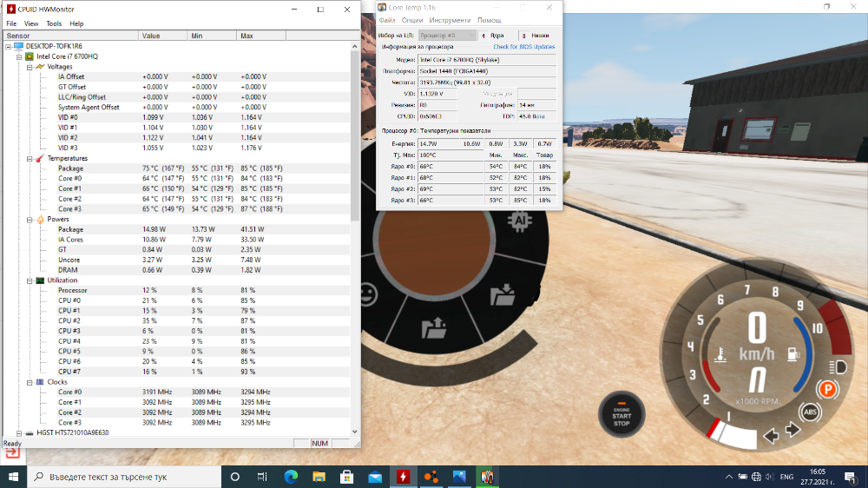Open File Explorer from taskbar
868x488 pixels.
(x=319, y=477)
